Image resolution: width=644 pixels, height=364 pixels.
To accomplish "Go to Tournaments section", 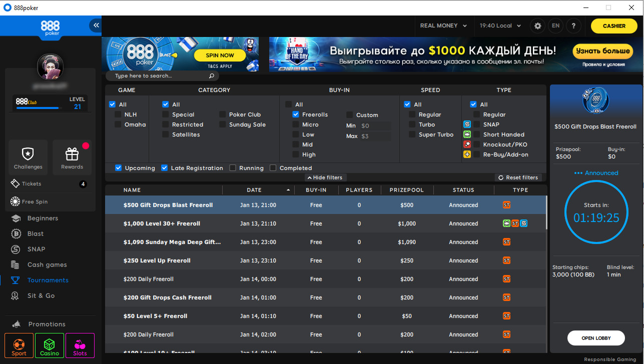I will [48, 280].
